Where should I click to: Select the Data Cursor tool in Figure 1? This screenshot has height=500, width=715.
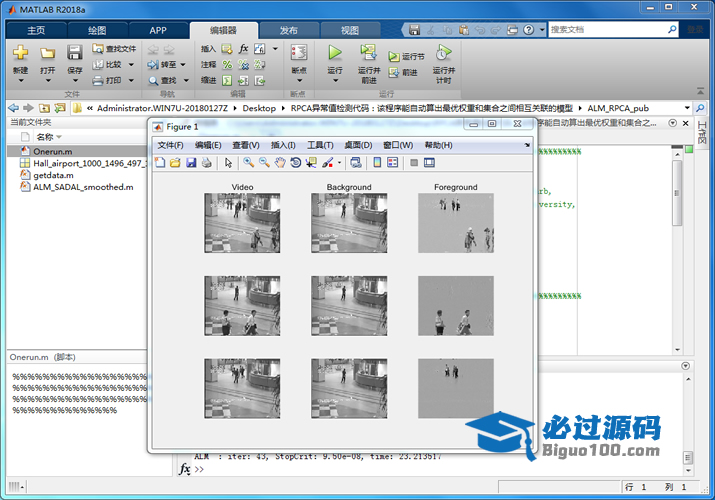(x=311, y=163)
